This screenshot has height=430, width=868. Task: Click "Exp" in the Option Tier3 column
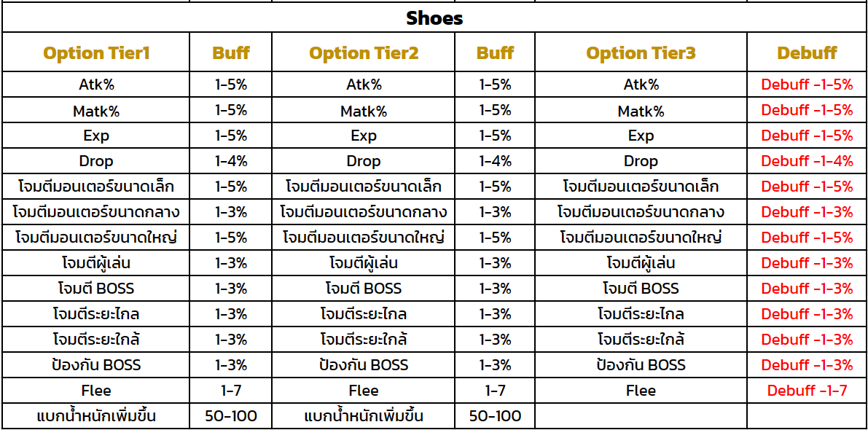[641, 136]
